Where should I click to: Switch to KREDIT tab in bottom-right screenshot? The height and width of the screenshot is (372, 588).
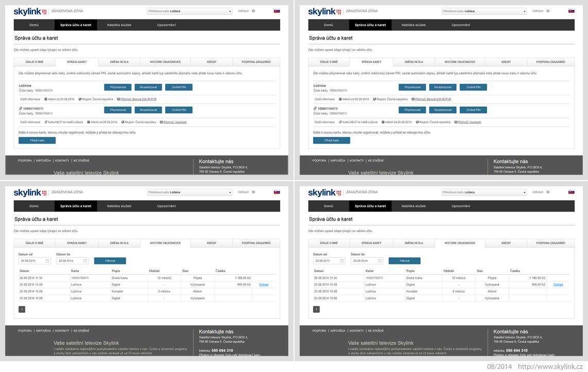click(x=506, y=243)
